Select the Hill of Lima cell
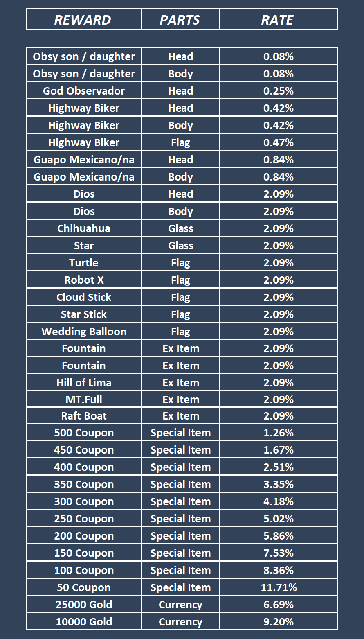Viewport: 364px width, 639px height. click(x=84, y=383)
